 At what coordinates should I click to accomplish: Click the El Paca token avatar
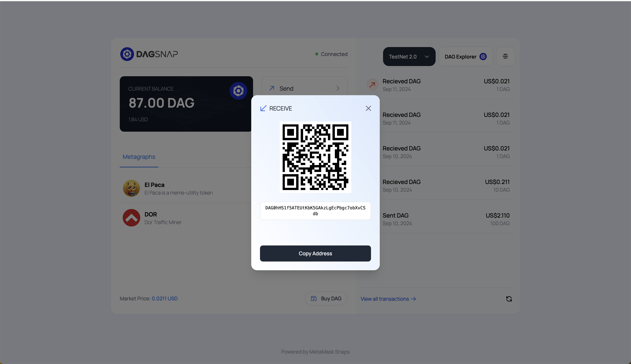(131, 188)
